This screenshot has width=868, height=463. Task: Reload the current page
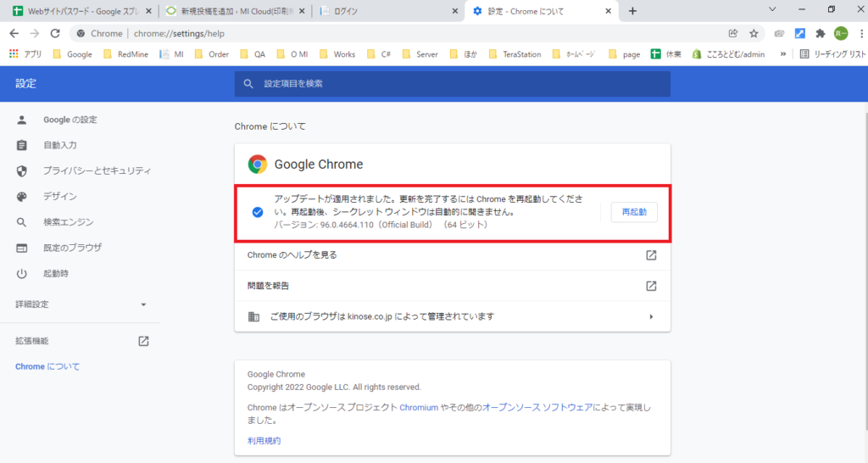(55, 33)
